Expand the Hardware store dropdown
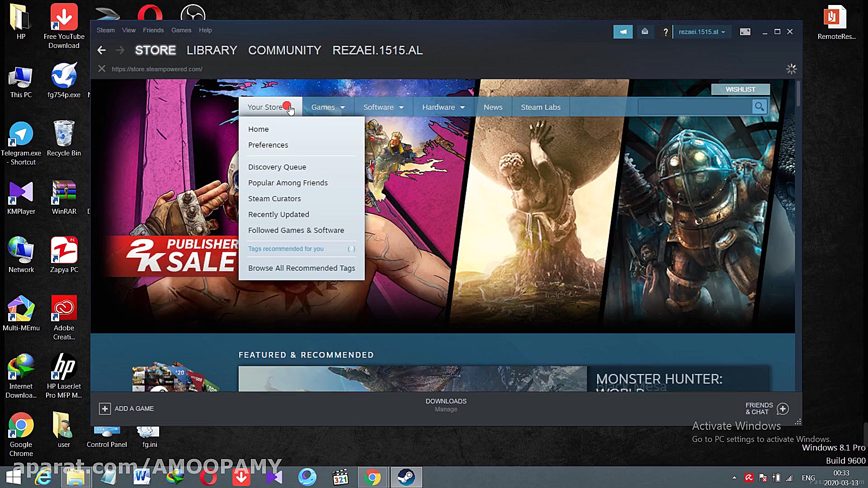Viewport: 868px width, 488px height. click(x=443, y=107)
